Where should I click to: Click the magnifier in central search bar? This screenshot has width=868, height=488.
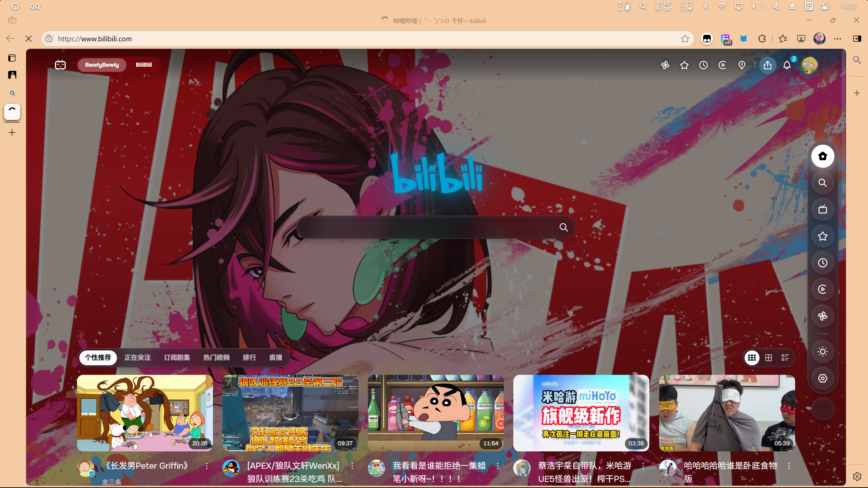(564, 227)
